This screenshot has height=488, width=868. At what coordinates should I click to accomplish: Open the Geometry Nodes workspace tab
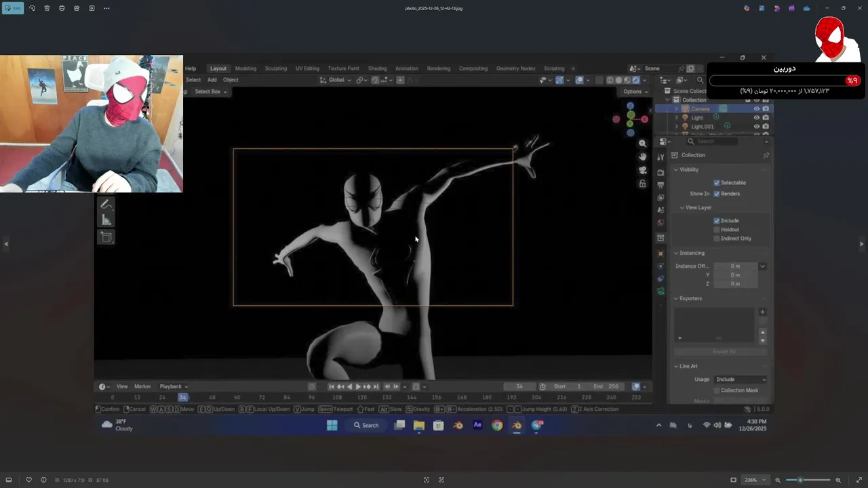[x=515, y=68]
